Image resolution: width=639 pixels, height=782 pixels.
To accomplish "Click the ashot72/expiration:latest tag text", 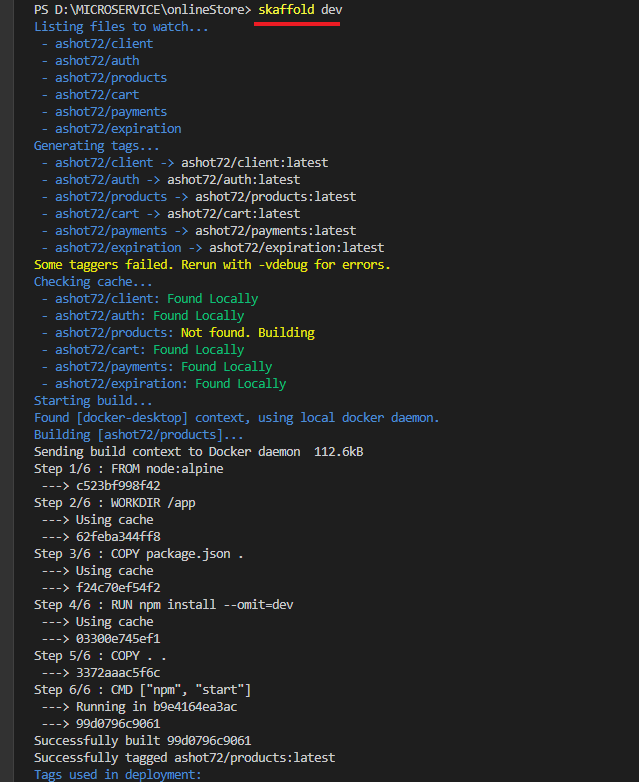I will [296, 247].
